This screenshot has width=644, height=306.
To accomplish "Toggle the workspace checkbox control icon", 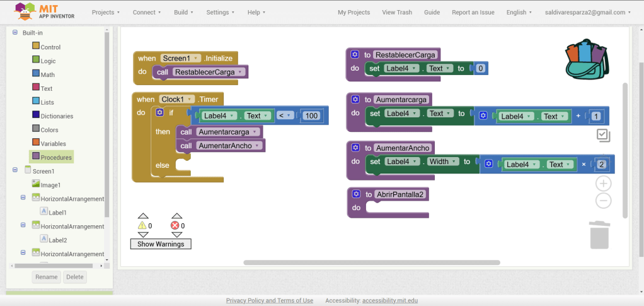I will click(x=603, y=134).
